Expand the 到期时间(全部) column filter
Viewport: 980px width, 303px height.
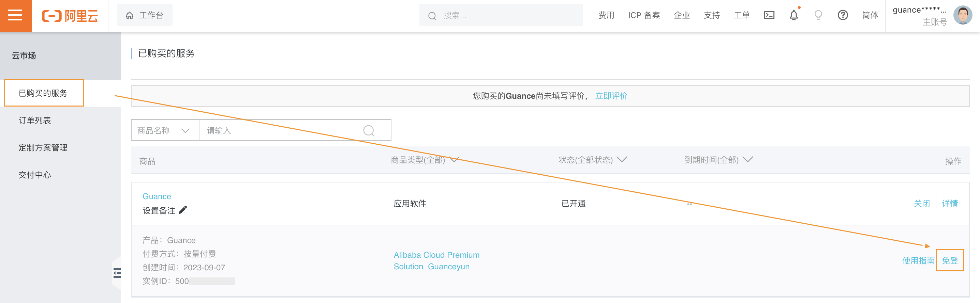718,160
